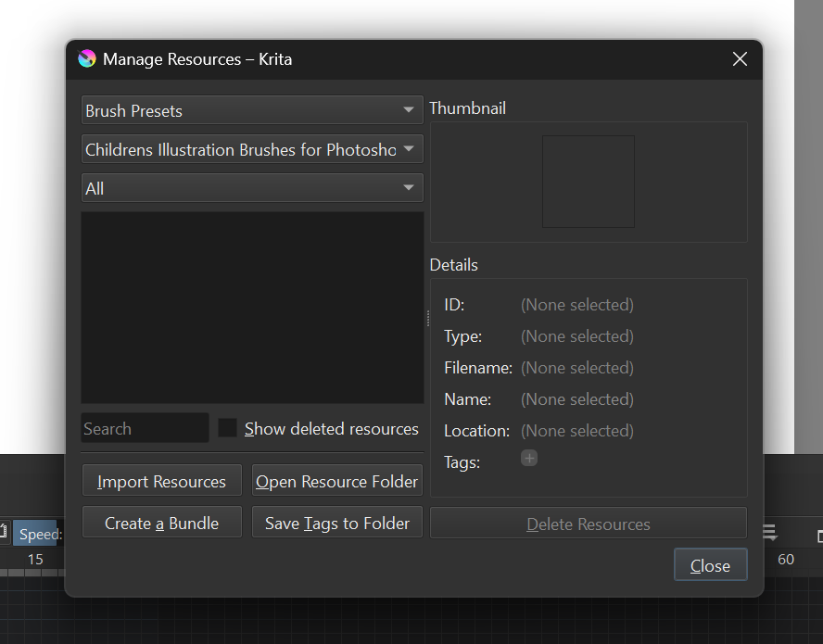
Task: Expand the Childrens Illustration Brushes bundle dropdown
Action: [252, 149]
